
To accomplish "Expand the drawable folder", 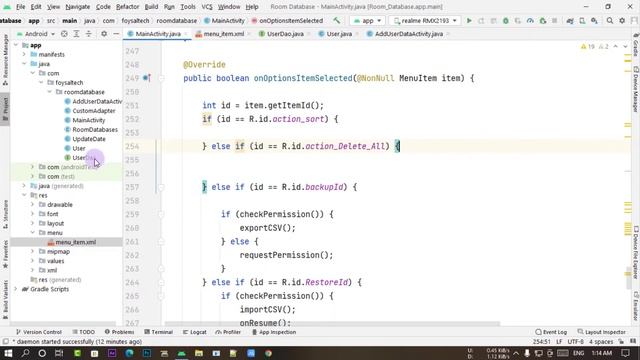I will [32, 204].
